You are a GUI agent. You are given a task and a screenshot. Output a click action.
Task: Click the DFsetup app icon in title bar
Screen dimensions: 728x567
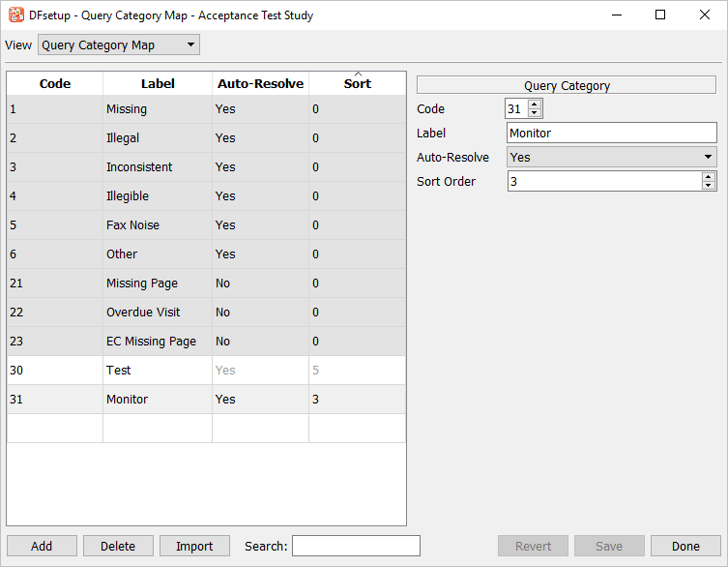click(15, 15)
